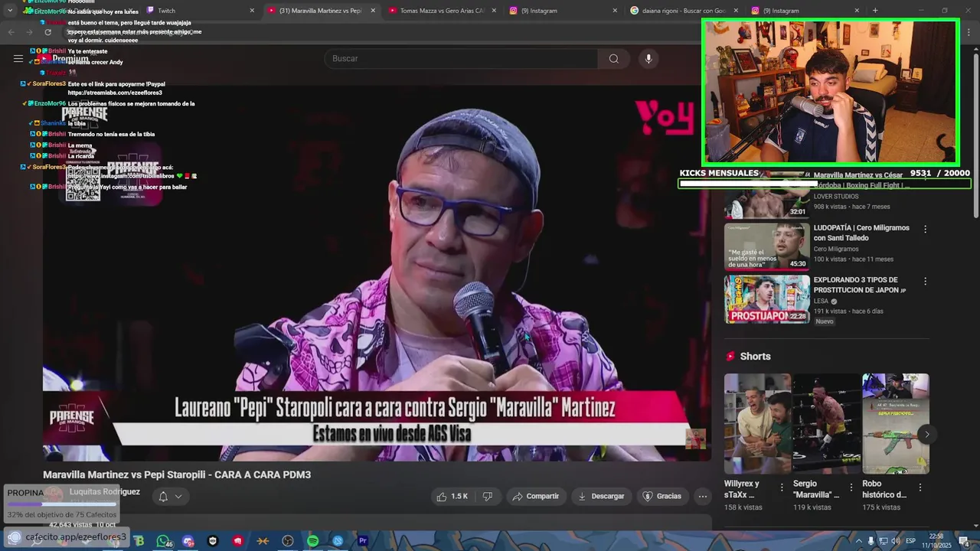Open the Lover Studios channel
Viewport: 980px width, 551px height.
[x=836, y=197]
